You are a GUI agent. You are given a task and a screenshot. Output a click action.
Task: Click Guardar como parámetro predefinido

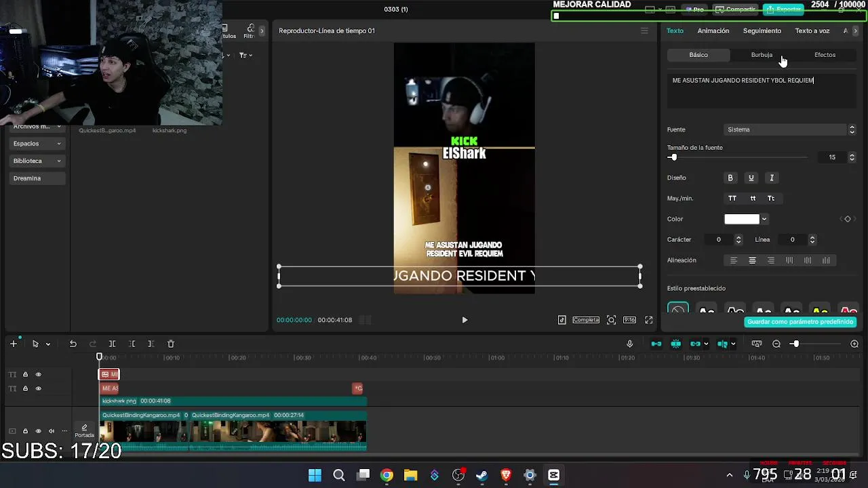(x=800, y=322)
